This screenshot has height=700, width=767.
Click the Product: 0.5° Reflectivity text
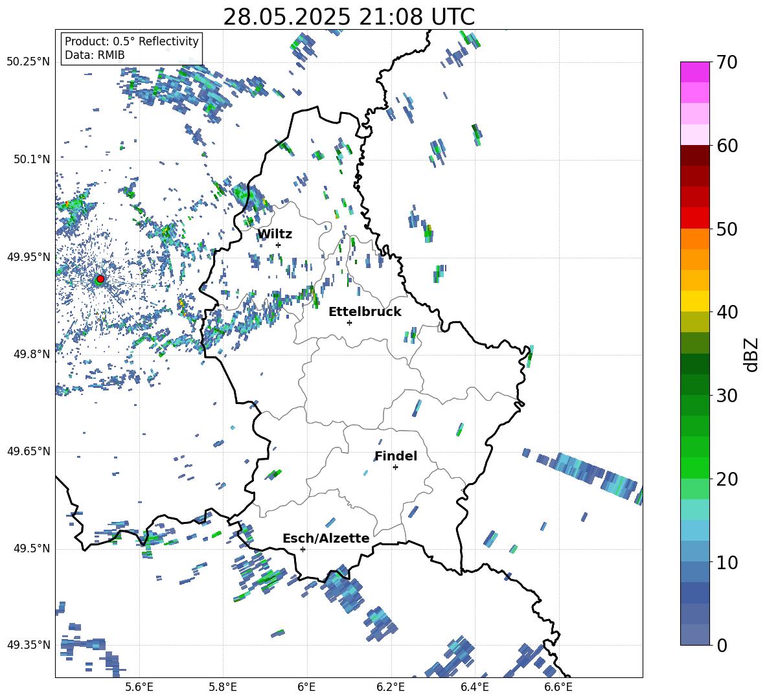point(132,41)
